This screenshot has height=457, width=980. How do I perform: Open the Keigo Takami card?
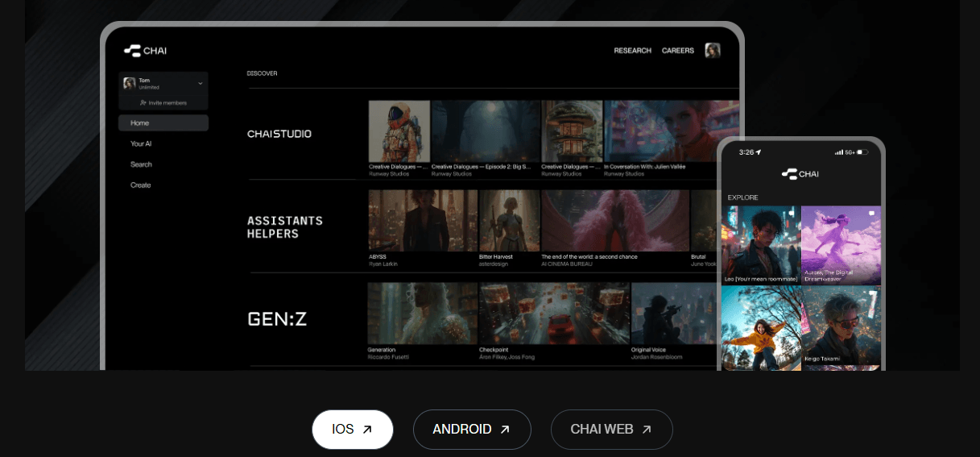pos(841,325)
